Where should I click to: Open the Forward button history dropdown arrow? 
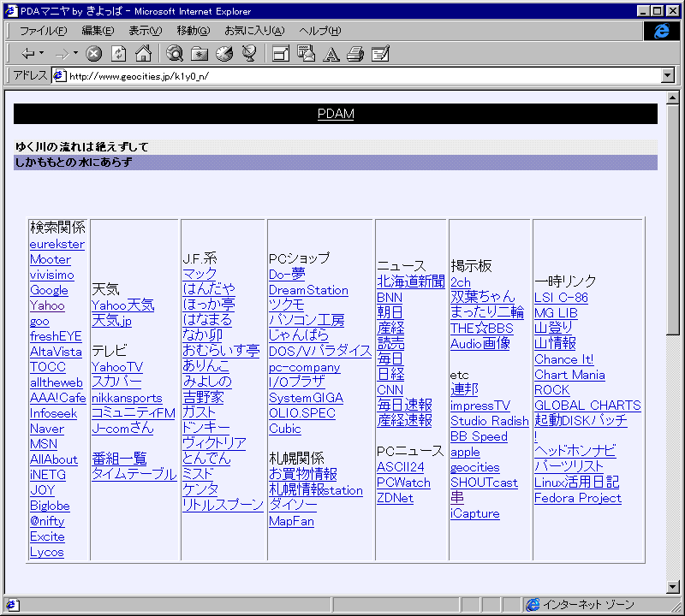[x=75, y=53]
